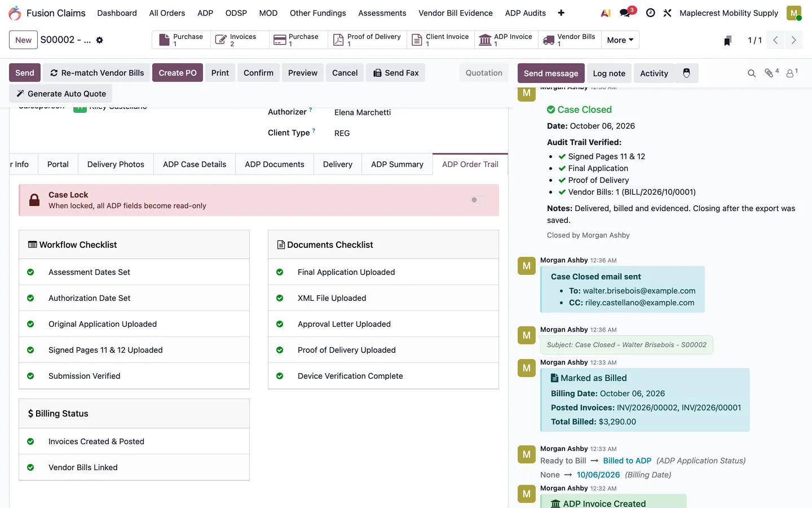Click the Send message button

click(x=551, y=73)
